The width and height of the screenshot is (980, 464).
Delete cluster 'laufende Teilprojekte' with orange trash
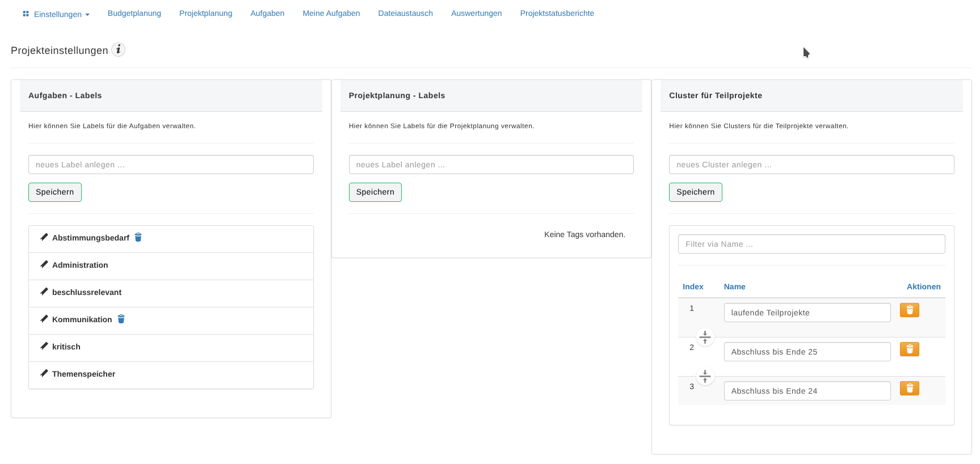click(x=909, y=310)
